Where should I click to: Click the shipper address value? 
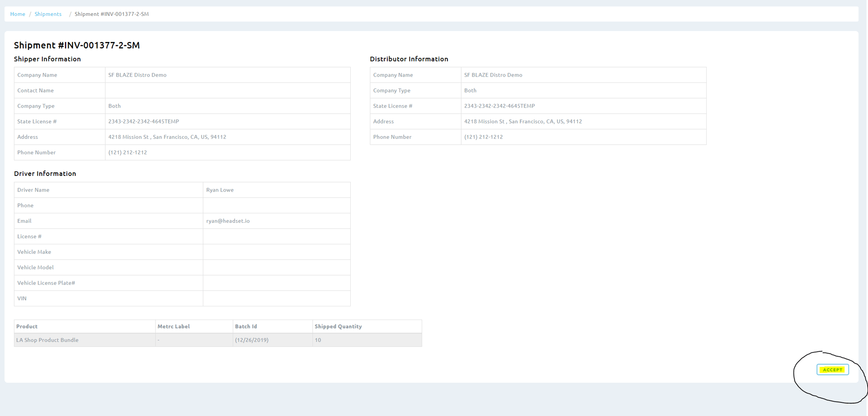(x=167, y=137)
